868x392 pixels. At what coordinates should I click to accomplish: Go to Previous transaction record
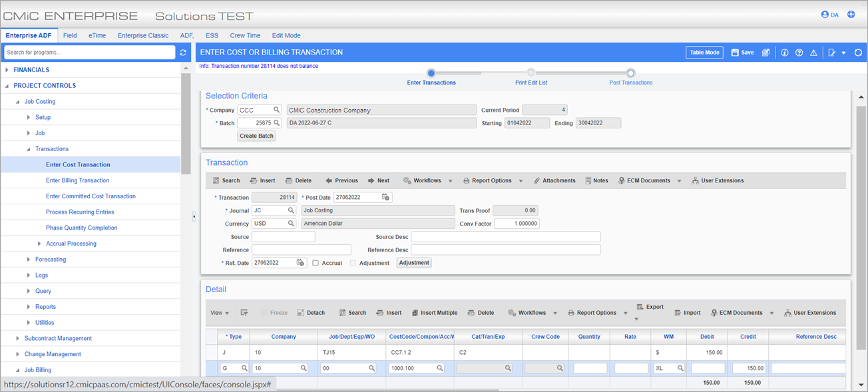pyautogui.click(x=341, y=180)
